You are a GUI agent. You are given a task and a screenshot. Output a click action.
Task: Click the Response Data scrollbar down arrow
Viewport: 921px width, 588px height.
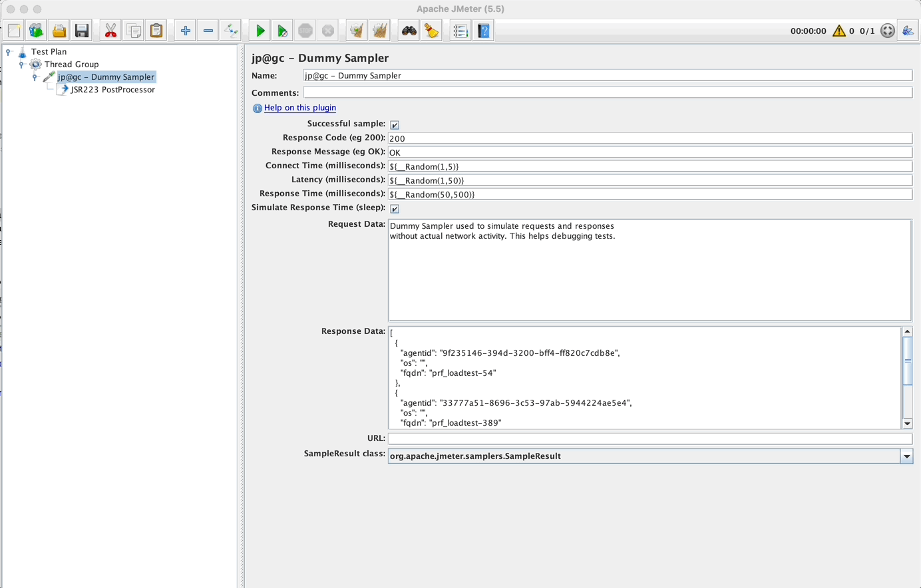907,424
